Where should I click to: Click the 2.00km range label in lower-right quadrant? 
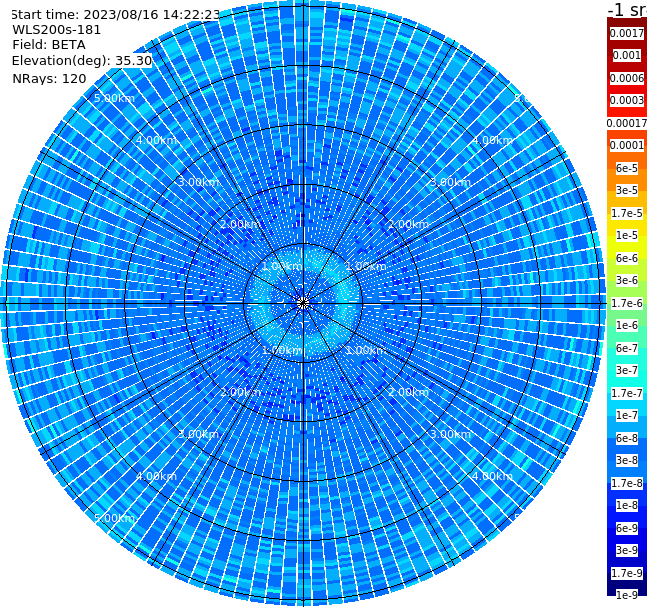click(x=409, y=392)
